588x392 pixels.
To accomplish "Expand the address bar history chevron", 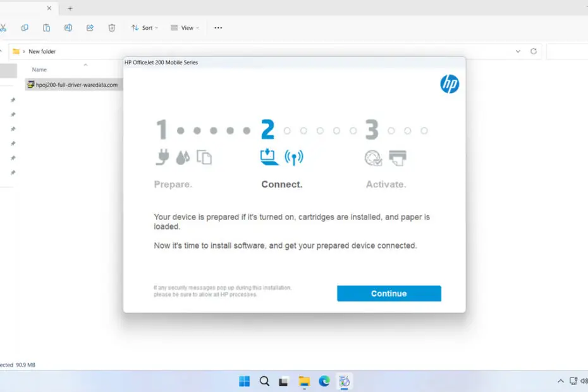I will (518, 51).
